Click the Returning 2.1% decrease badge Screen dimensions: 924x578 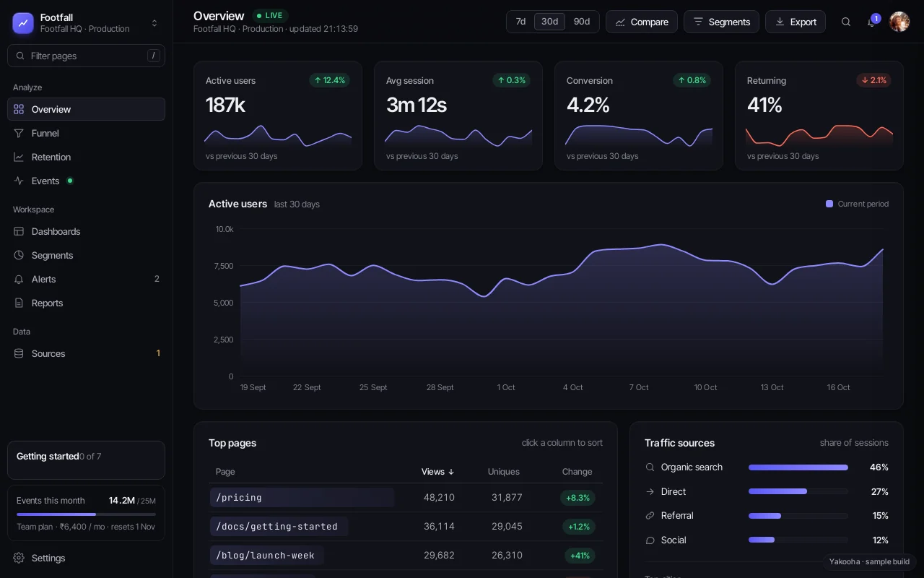pos(873,80)
